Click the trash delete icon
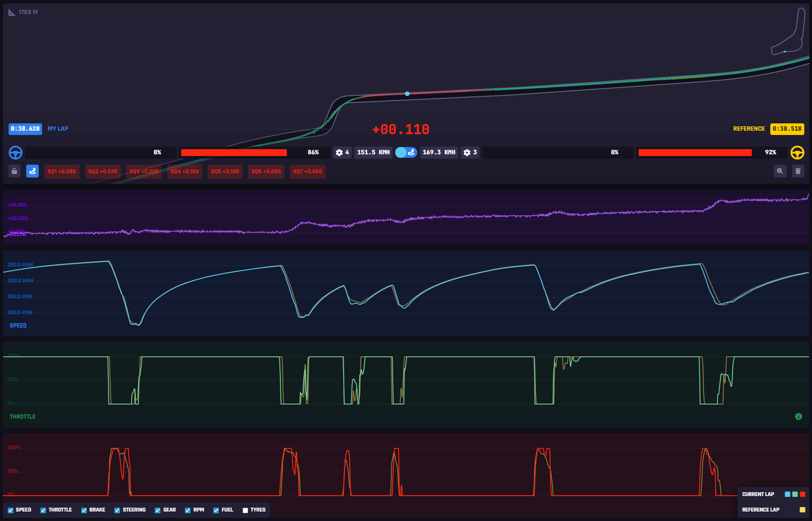Image resolution: width=812 pixels, height=521 pixels. [x=798, y=171]
